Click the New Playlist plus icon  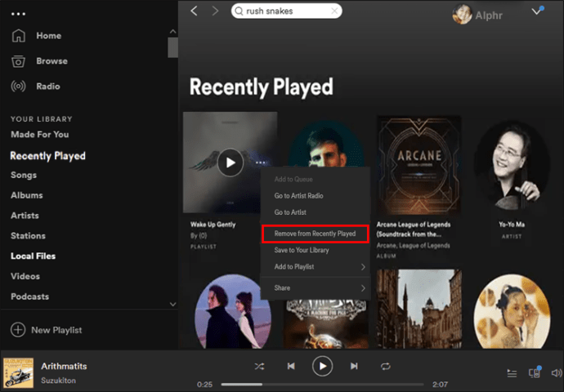tap(18, 330)
